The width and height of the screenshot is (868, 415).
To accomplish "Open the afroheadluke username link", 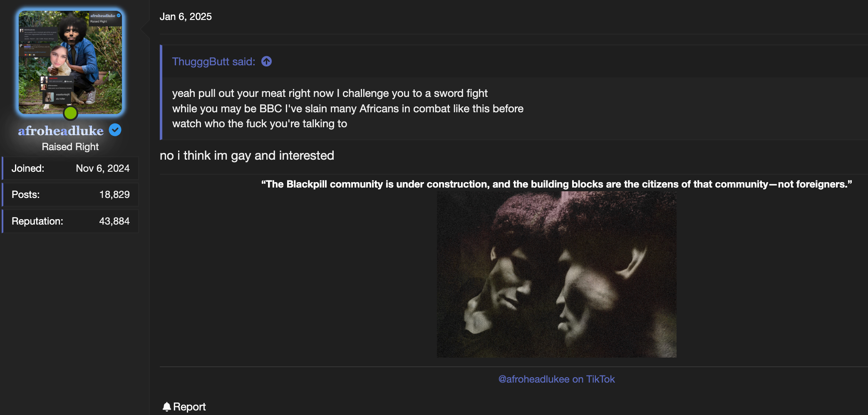I will [x=61, y=131].
